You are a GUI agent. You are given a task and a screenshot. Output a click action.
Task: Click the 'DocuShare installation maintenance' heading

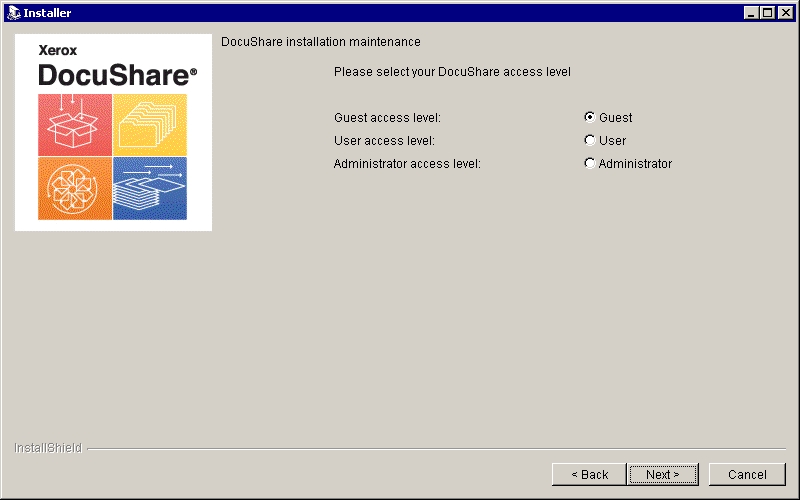tap(320, 42)
